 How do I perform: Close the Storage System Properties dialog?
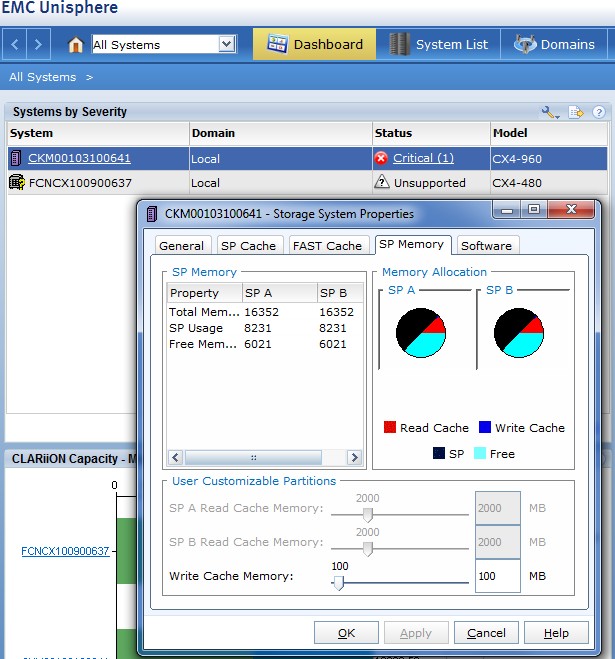point(571,210)
